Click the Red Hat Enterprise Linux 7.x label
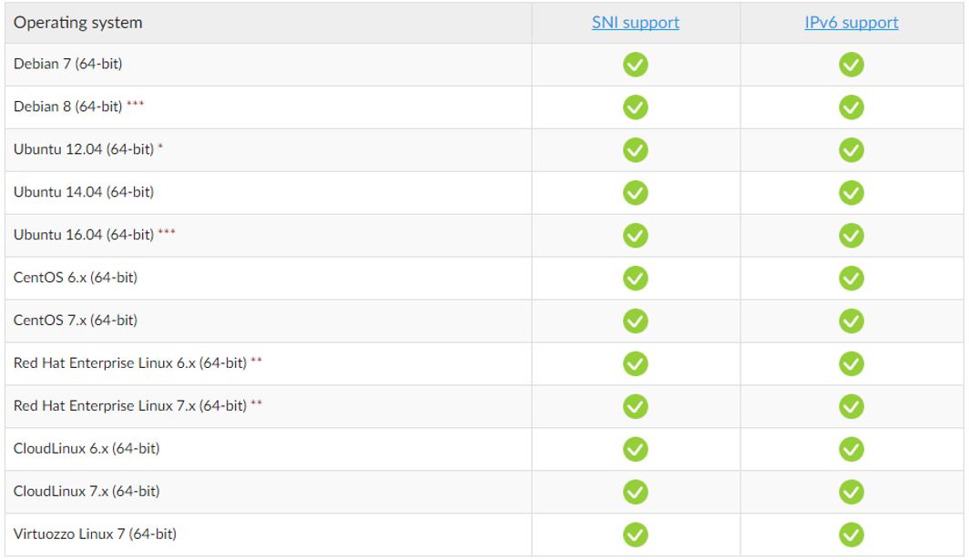Viewport: 969px width, 560px height. [129, 406]
